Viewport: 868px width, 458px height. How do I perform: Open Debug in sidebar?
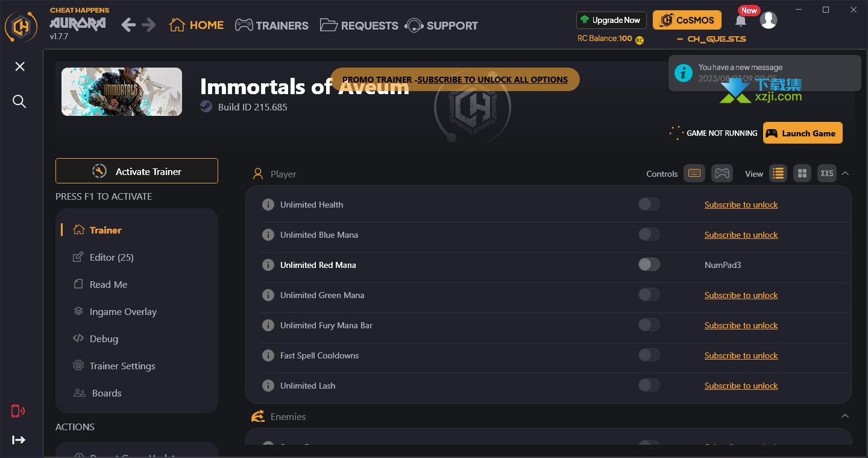point(95,339)
